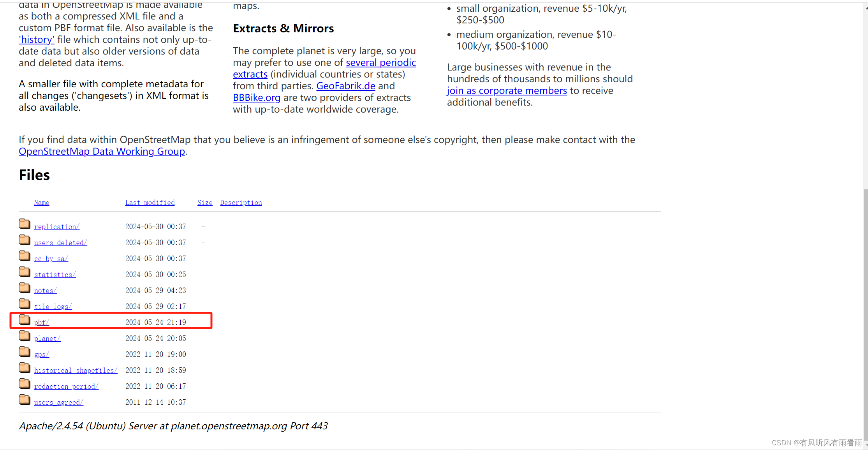
Task: Click the folder icon next to statistics/
Action: [x=25, y=272]
